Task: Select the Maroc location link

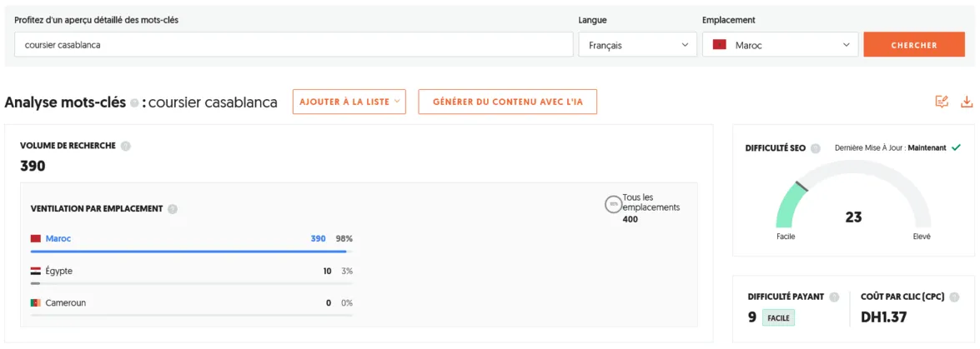Action: 58,238
